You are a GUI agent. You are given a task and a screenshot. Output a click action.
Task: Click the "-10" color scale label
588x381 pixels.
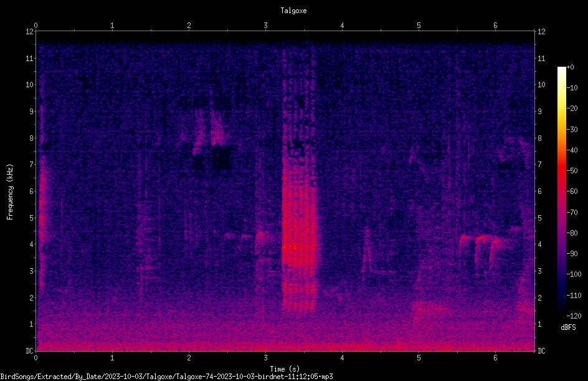[572, 88]
